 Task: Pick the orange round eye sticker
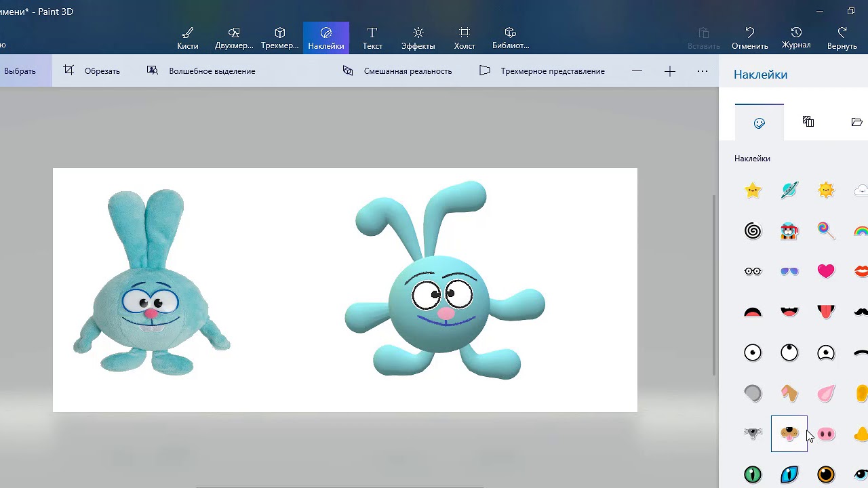pyautogui.click(x=826, y=474)
